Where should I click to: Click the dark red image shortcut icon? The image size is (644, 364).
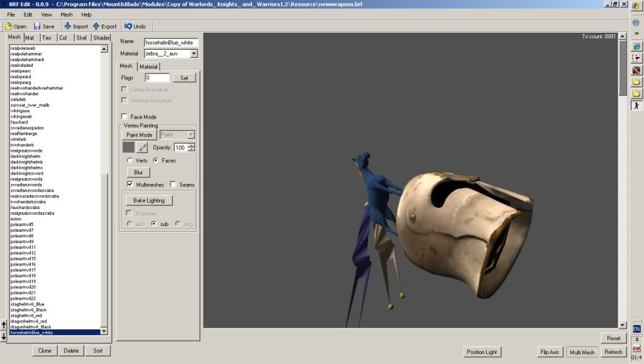point(636,70)
